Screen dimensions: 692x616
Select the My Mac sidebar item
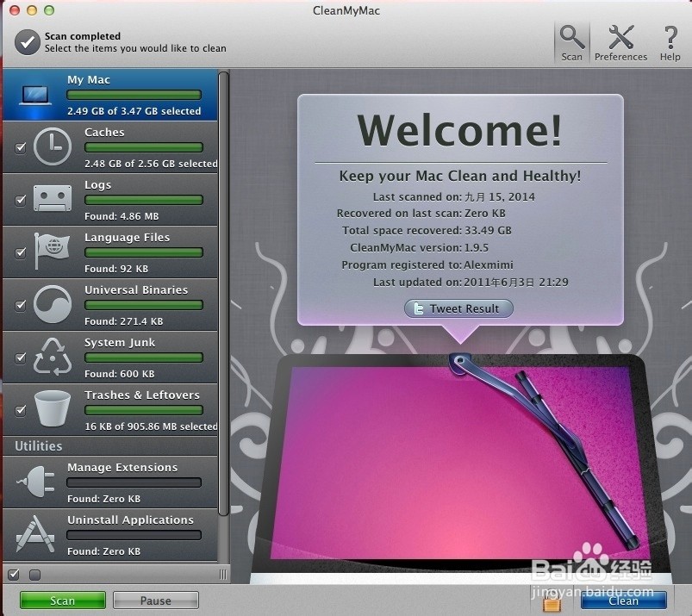(110, 95)
